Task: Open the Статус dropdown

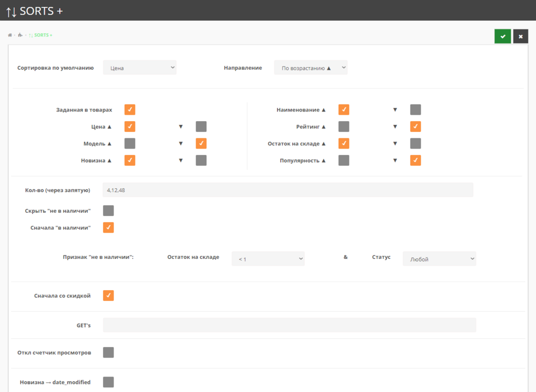Action: click(440, 259)
